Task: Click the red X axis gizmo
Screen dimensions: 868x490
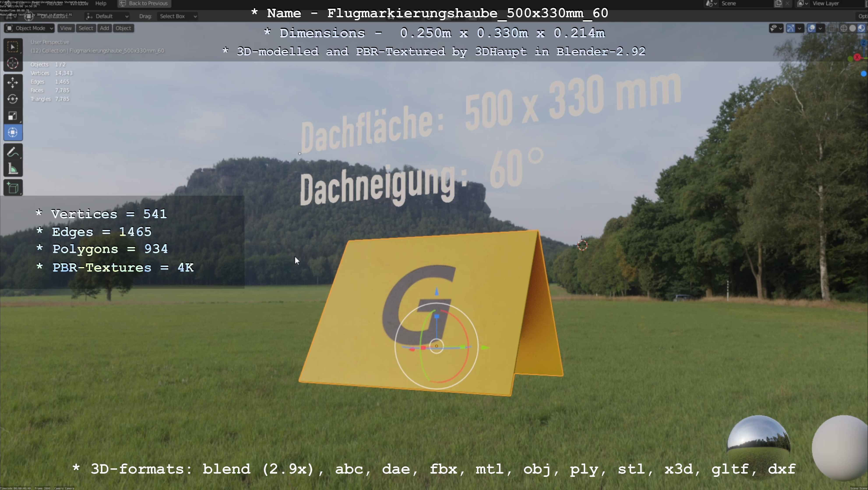Action: click(857, 57)
